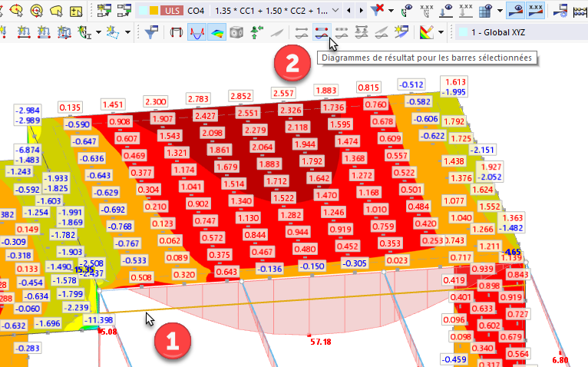
Task: Toggle reaction values x.xx with down arrow
Action: [x=466, y=11]
